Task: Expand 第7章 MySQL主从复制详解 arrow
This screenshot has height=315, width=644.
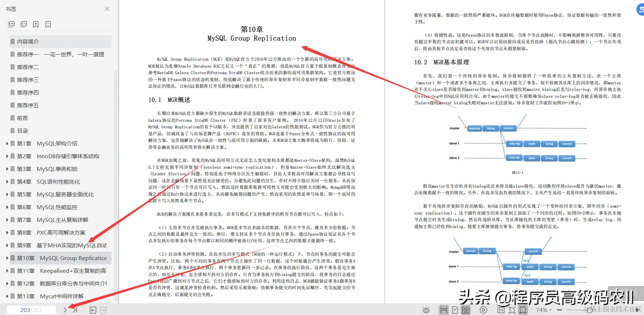Action: tap(7, 220)
